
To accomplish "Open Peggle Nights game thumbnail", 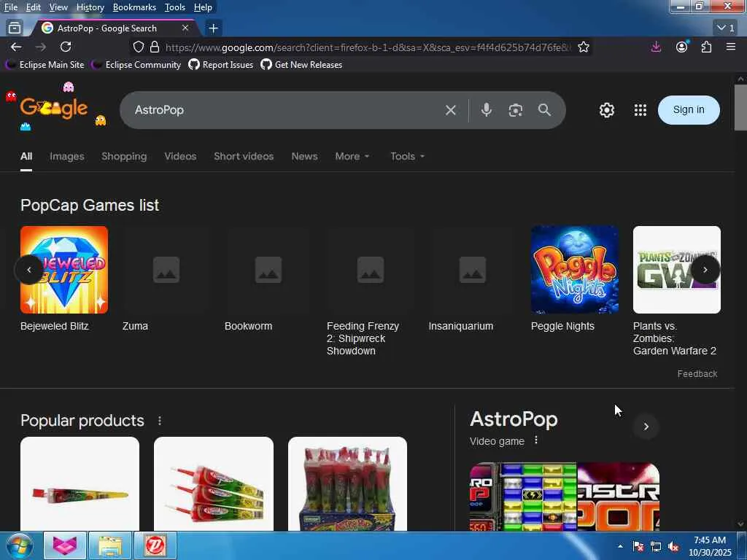I will [x=575, y=270].
